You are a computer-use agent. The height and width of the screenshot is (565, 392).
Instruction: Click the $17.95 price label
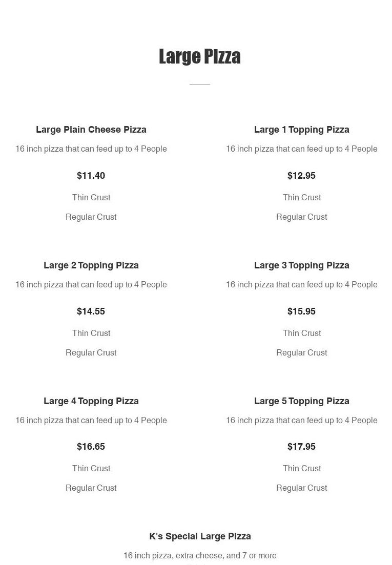[x=301, y=447]
